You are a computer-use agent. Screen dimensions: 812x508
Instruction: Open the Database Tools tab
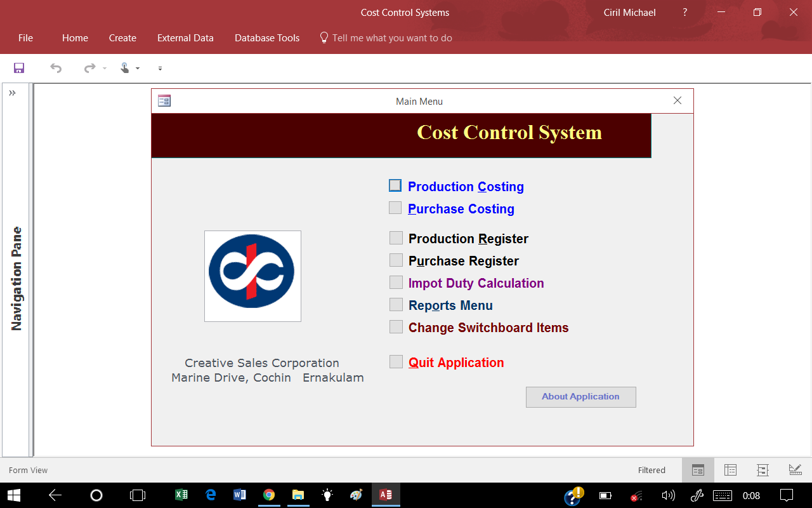tap(267, 38)
